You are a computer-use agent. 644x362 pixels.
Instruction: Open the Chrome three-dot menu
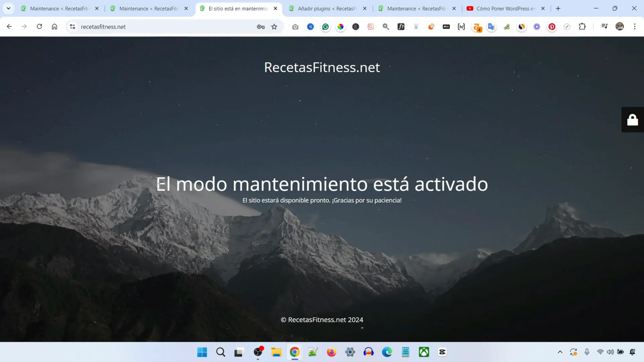coord(635,27)
